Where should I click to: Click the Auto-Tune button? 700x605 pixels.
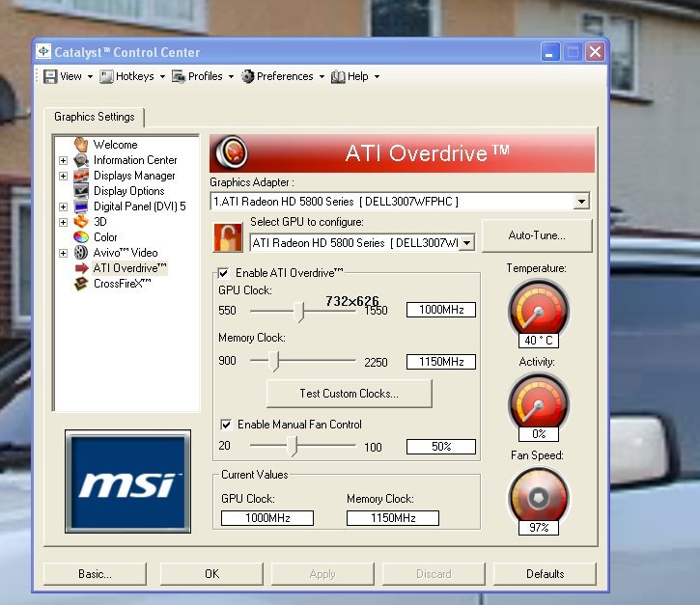click(x=537, y=235)
